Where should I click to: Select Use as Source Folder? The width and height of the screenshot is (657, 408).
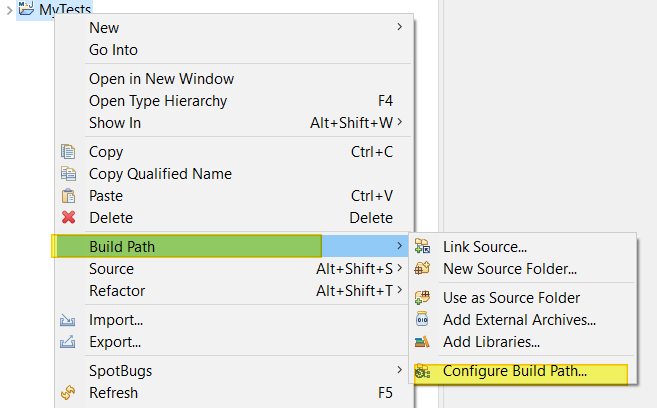[511, 298]
